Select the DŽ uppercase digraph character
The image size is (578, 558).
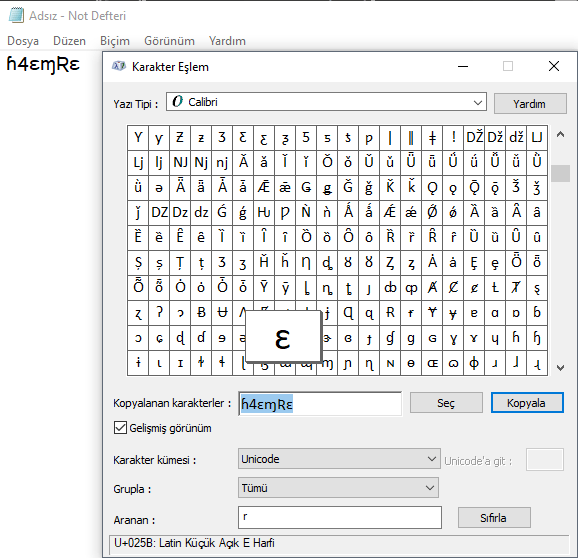click(x=474, y=138)
